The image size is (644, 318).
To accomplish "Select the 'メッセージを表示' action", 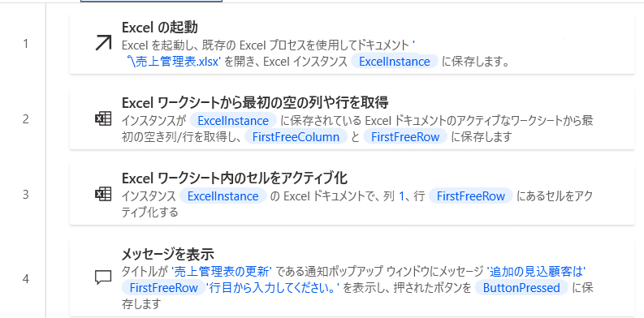I will click(168, 254).
